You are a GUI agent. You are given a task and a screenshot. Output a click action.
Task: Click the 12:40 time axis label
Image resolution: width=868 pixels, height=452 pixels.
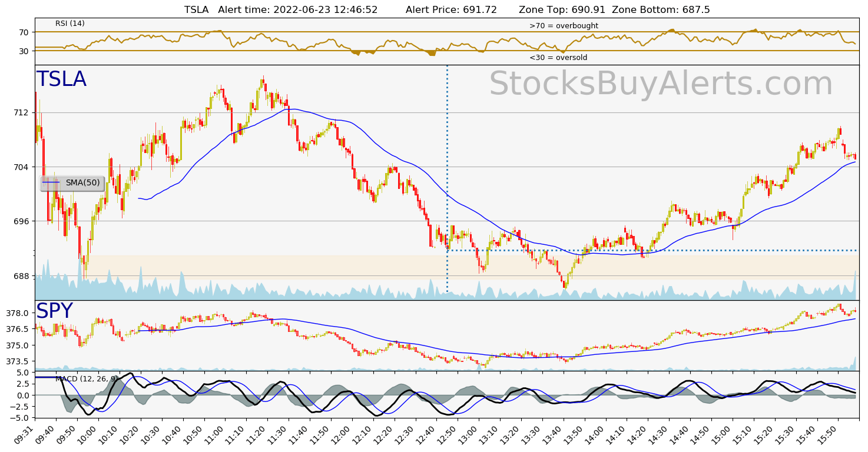[x=426, y=434]
